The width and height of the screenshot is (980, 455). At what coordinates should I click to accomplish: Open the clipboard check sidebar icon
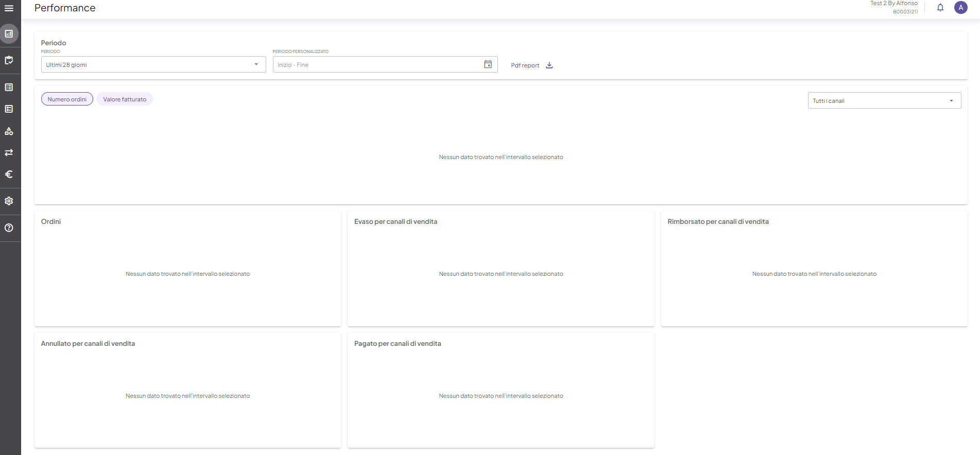pos(9,60)
